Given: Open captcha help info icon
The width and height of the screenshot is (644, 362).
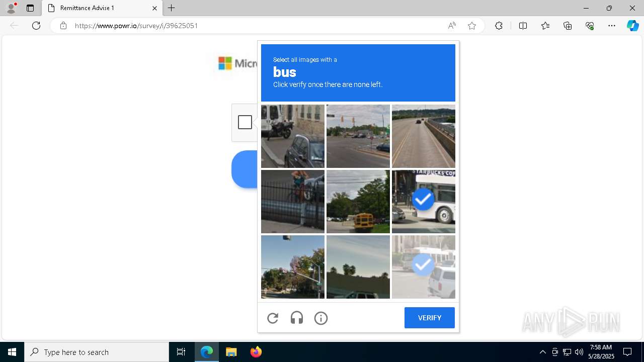Looking at the screenshot, I should [x=321, y=318].
